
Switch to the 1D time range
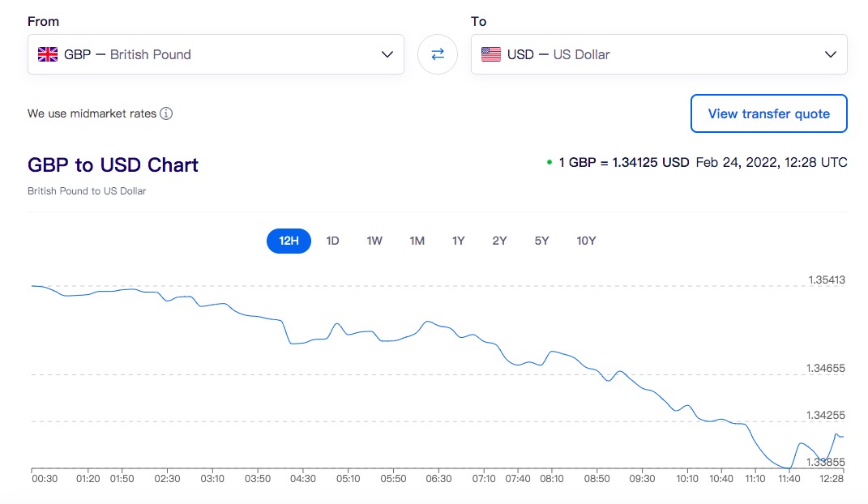coord(332,241)
